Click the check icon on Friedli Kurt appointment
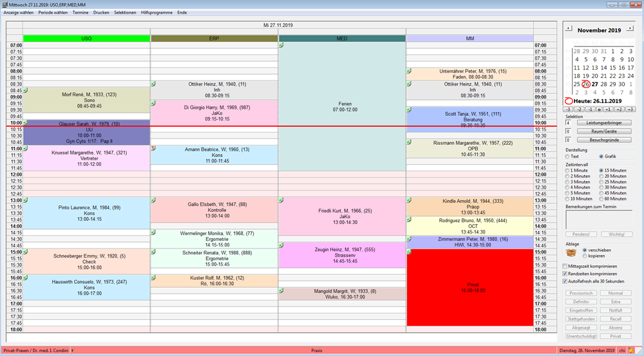Screen dimensions: 644x356 tap(281, 200)
